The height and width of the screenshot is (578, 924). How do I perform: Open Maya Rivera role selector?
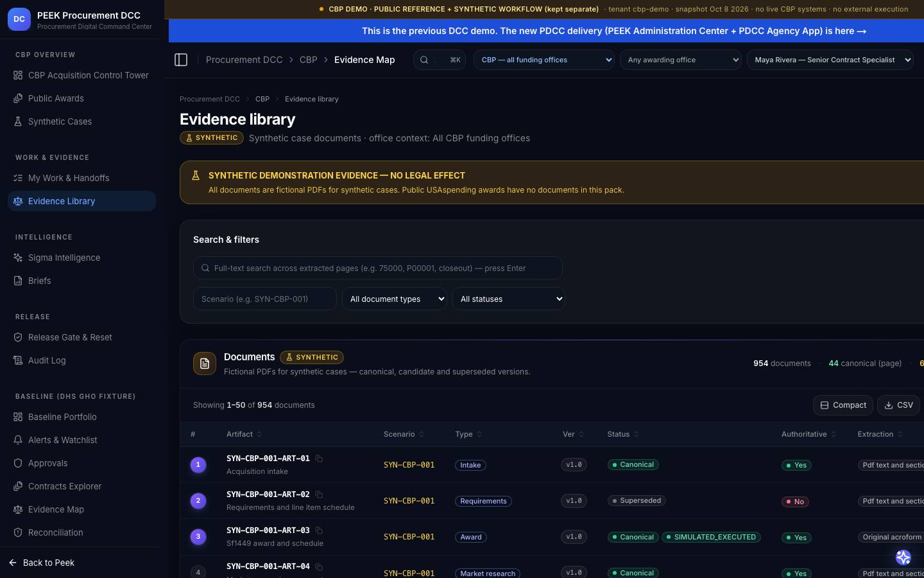830,60
